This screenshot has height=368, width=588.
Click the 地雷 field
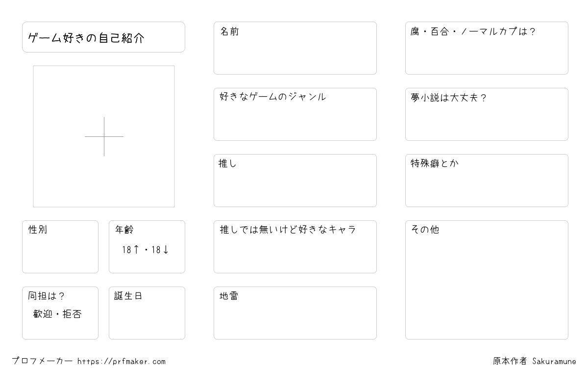pyautogui.click(x=295, y=313)
